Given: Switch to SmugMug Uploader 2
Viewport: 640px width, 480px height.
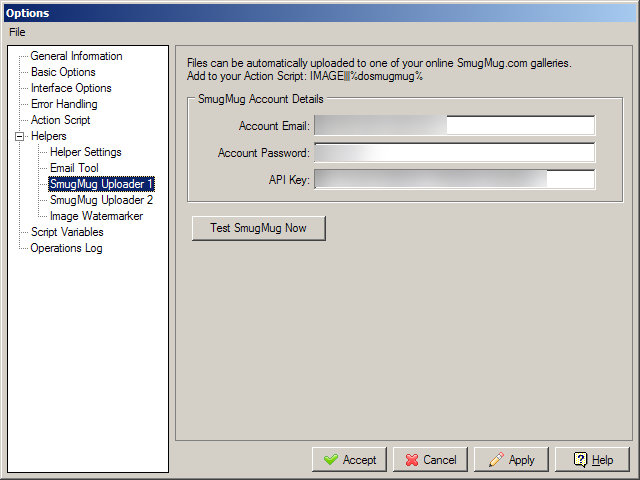Looking at the screenshot, I should coord(102,200).
